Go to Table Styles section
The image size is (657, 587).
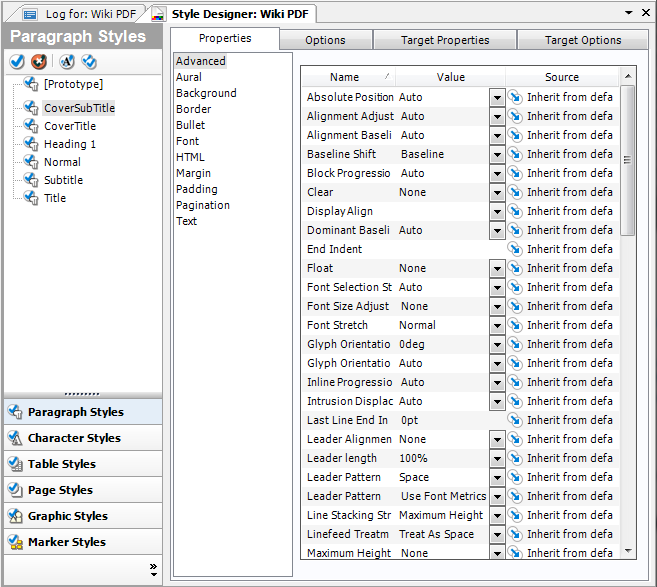point(62,464)
